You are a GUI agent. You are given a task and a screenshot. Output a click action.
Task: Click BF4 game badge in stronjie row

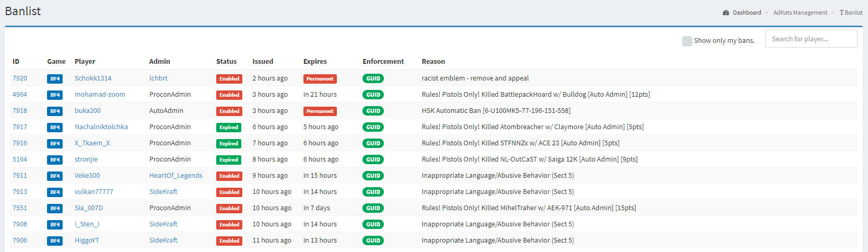point(55,160)
